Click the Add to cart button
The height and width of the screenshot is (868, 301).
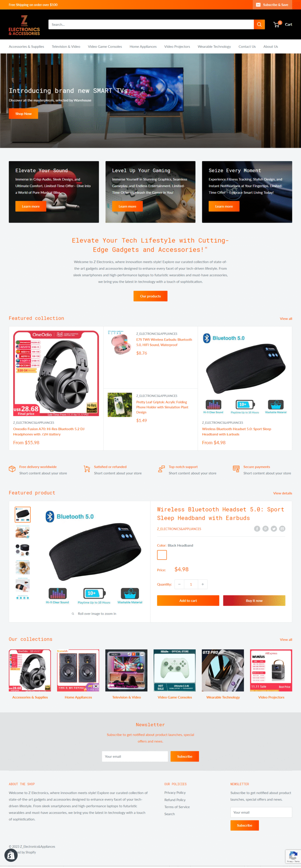(188, 600)
